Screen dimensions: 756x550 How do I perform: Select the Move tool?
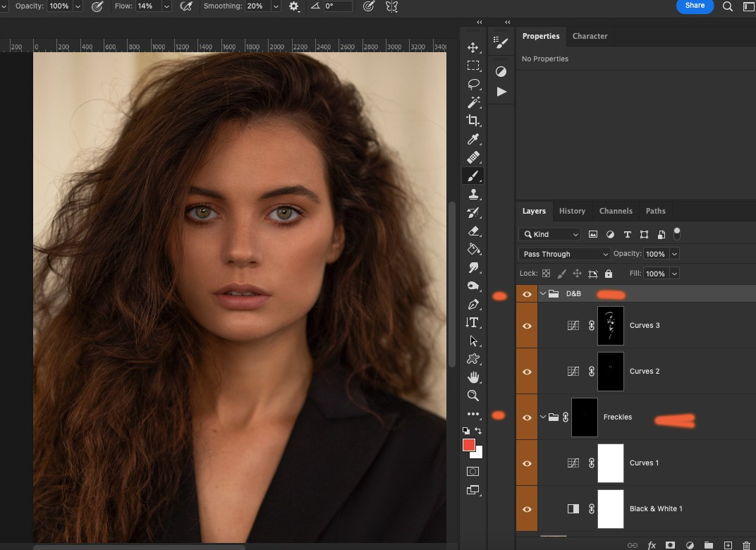pos(473,48)
